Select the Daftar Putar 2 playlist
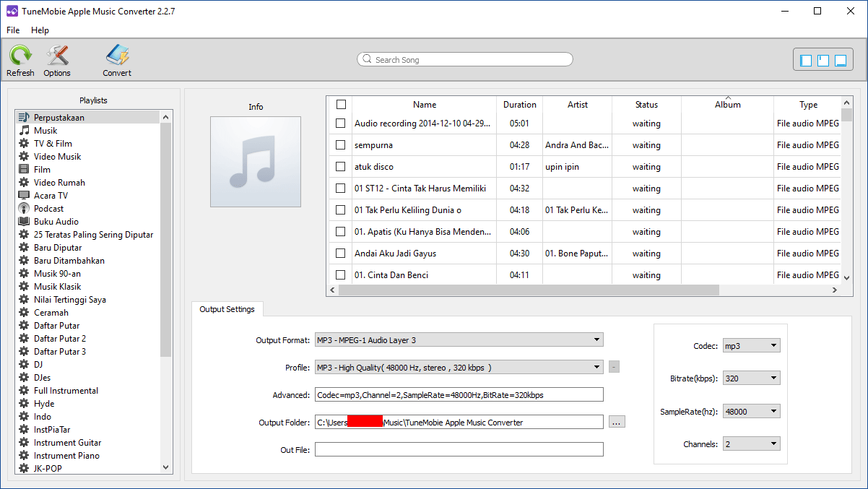The height and width of the screenshot is (489, 868). (60, 338)
